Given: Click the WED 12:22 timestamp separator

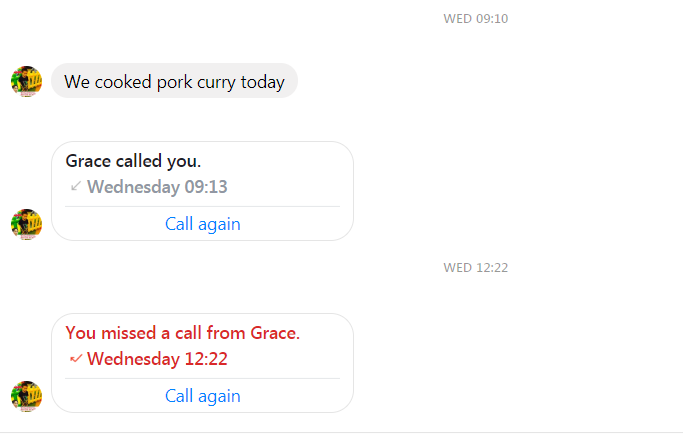Looking at the screenshot, I should pos(476,268).
